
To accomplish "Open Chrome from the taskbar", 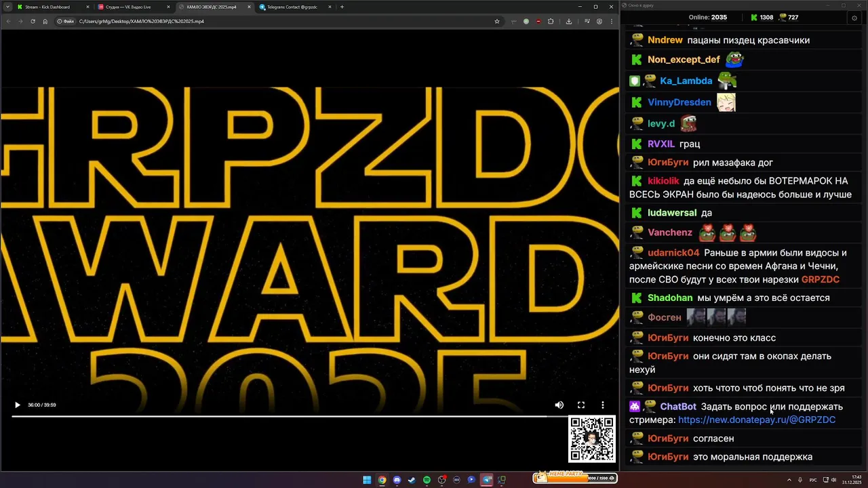I will coord(382,480).
